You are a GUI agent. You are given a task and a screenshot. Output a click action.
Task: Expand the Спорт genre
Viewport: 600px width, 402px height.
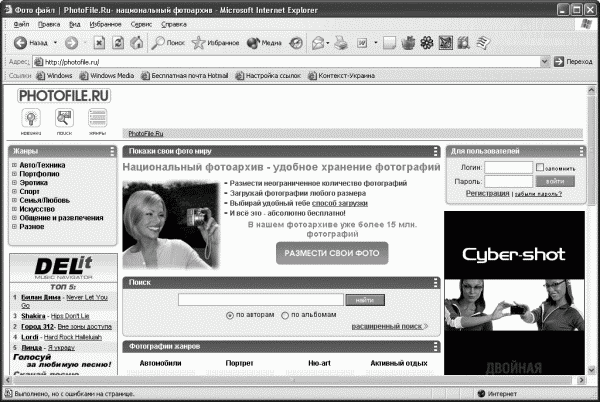tap(14, 192)
